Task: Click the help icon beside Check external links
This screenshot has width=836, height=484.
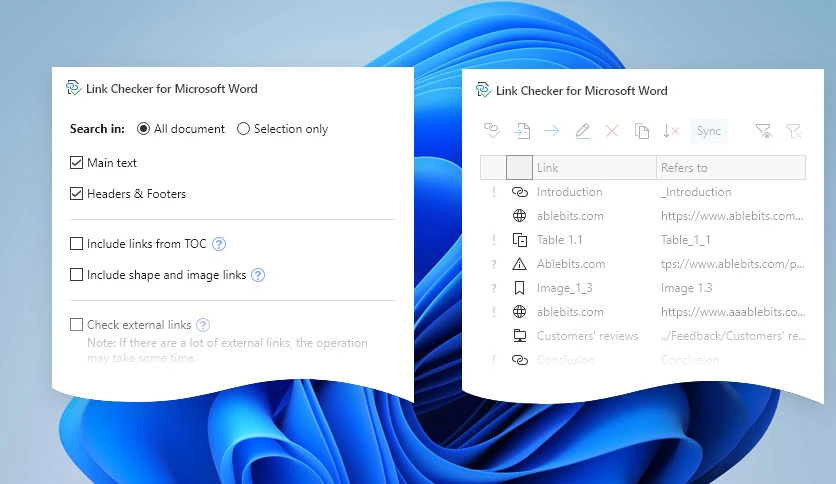Action: (x=203, y=325)
